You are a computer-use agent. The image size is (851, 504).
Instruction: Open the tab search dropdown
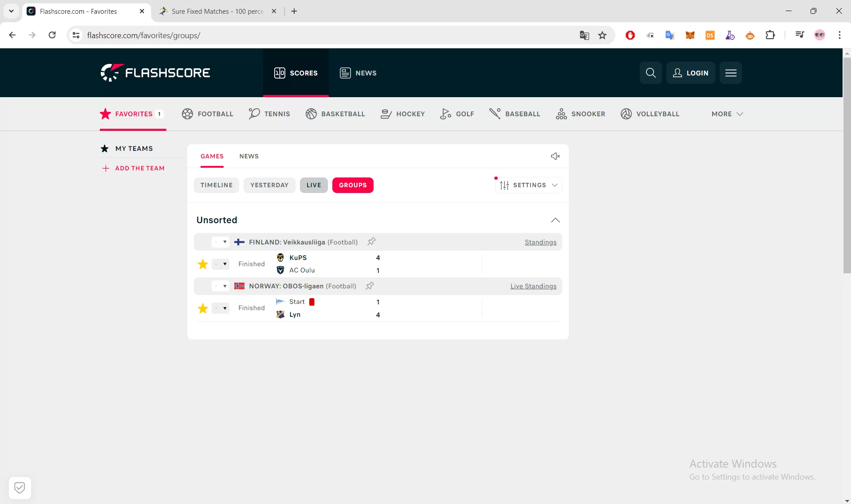click(x=11, y=11)
